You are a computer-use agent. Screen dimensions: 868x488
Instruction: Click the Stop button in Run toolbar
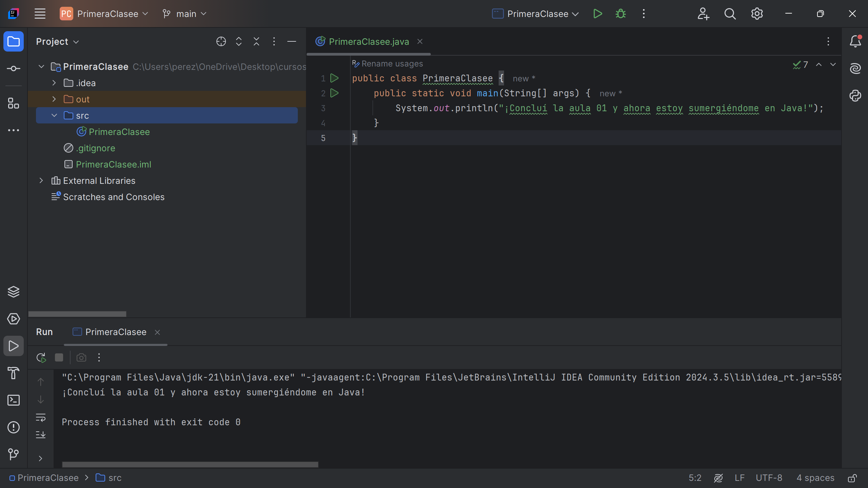click(59, 357)
